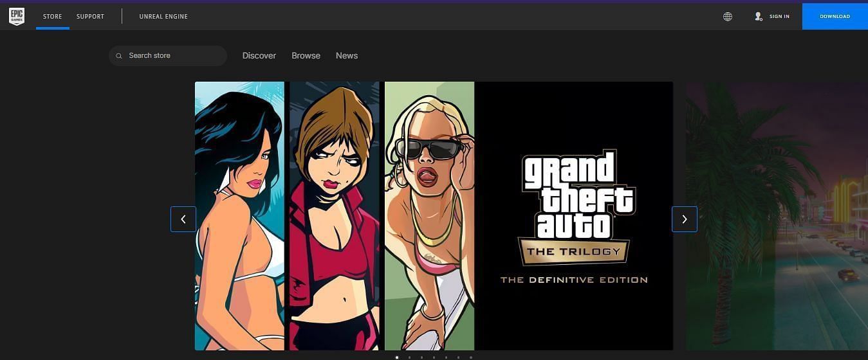The height and width of the screenshot is (360, 868).
Task: Go to Unreal Engine link
Action: [163, 17]
